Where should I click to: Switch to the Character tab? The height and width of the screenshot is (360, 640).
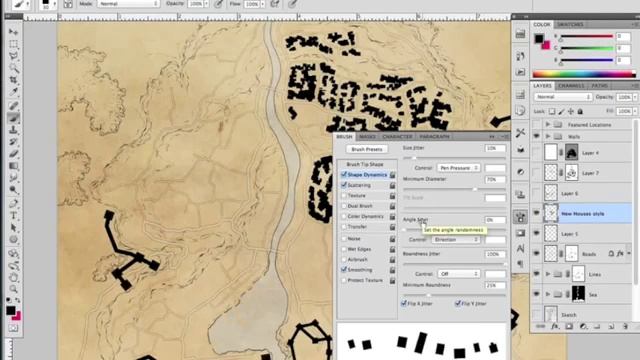pyautogui.click(x=397, y=136)
